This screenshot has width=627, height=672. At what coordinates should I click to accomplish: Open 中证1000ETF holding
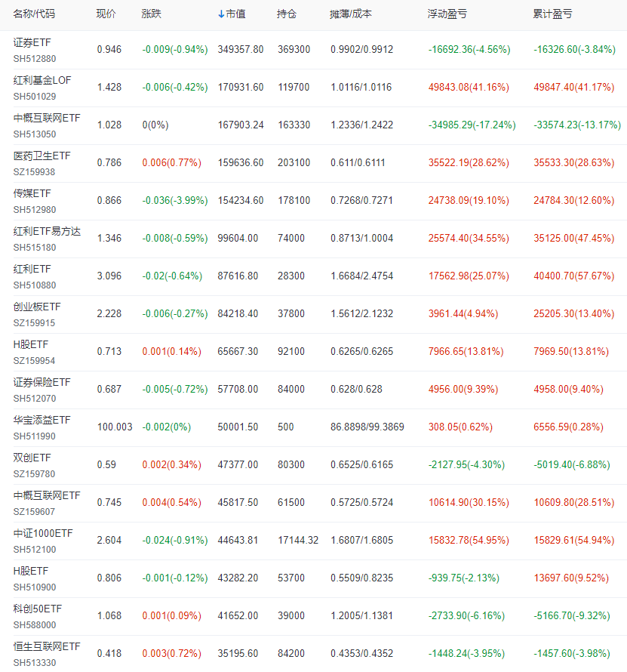point(43,533)
